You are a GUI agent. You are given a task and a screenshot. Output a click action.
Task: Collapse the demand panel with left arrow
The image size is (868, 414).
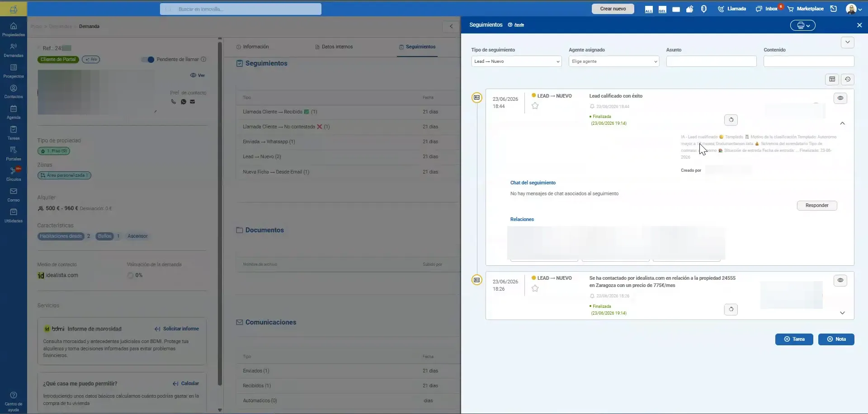pyautogui.click(x=451, y=26)
